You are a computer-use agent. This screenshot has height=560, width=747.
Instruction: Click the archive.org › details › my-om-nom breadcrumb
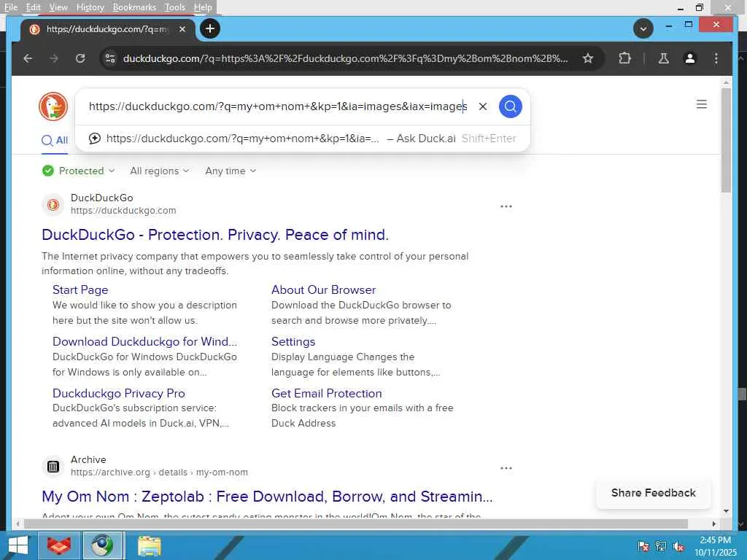point(159,472)
